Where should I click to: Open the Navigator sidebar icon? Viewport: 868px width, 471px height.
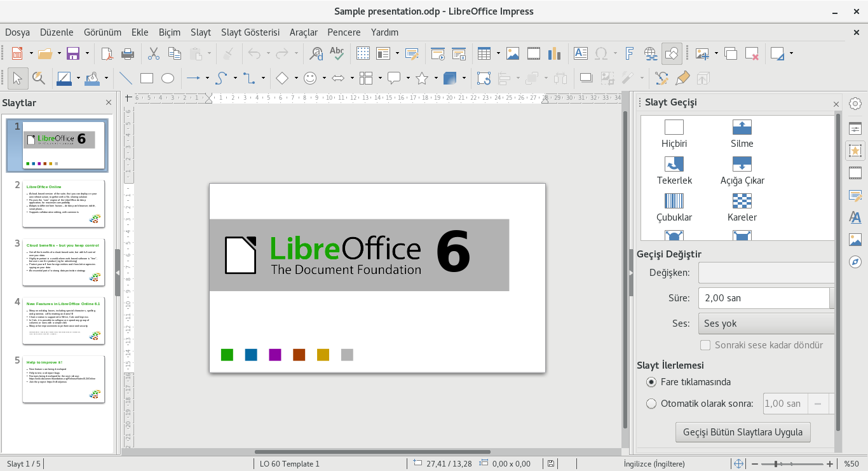pos(855,263)
